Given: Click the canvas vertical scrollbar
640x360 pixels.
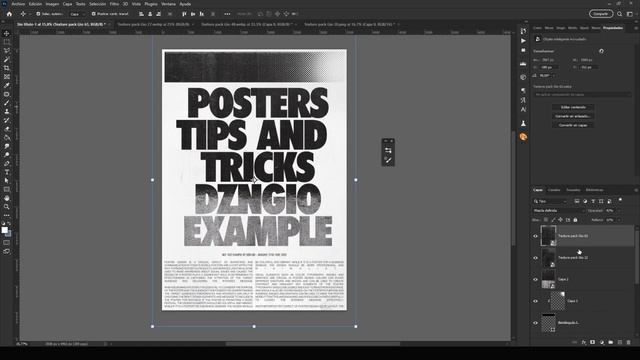Looking at the screenshot, I should [513, 188].
